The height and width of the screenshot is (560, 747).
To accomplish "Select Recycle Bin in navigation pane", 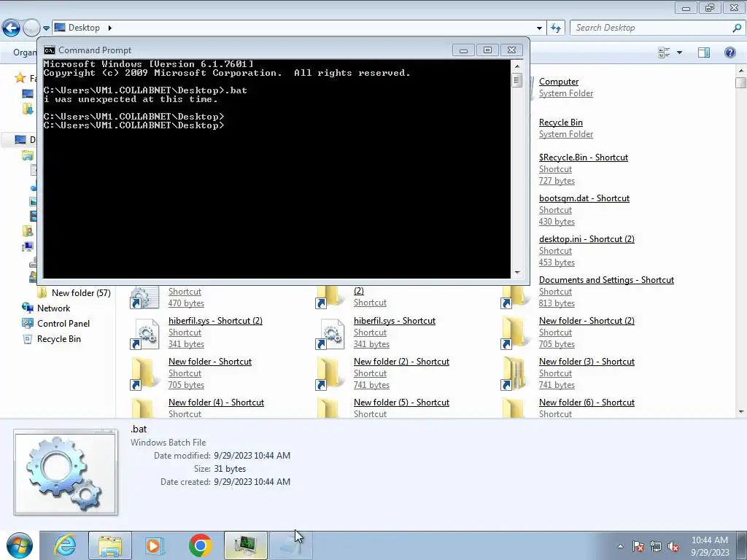I will (x=59, y=339).
